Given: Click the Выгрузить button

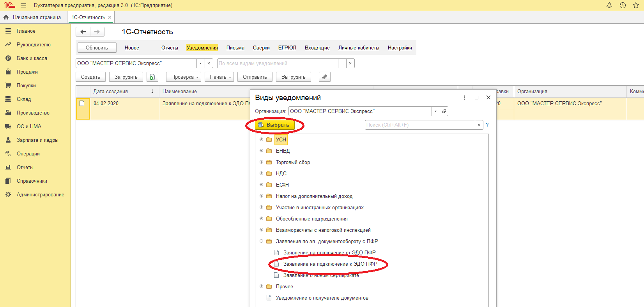Looking at the screenshot, I should pos(294,77).
